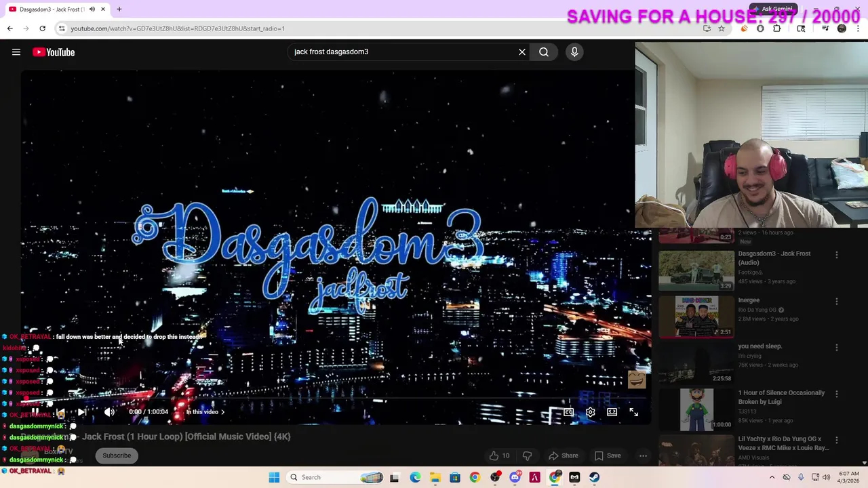Install page as app icon
Image resolution: width=868 pixels, height=488 pixels.
pyautogui.click(x=707, y=28)
